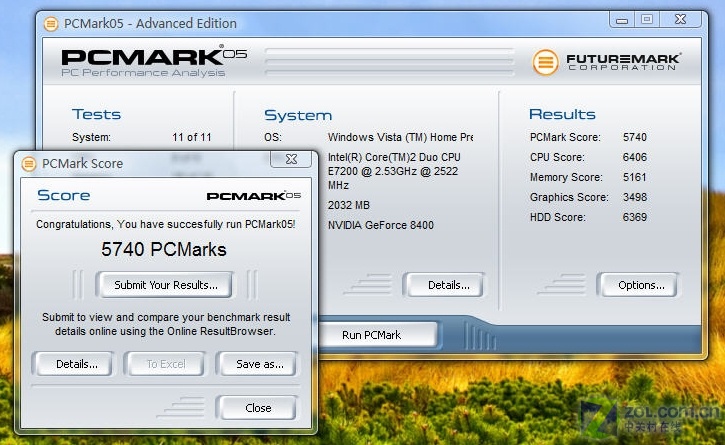Click the HDD Score value 6369
The width and height of the screenshot is (725, 445).
click(634, 217)
